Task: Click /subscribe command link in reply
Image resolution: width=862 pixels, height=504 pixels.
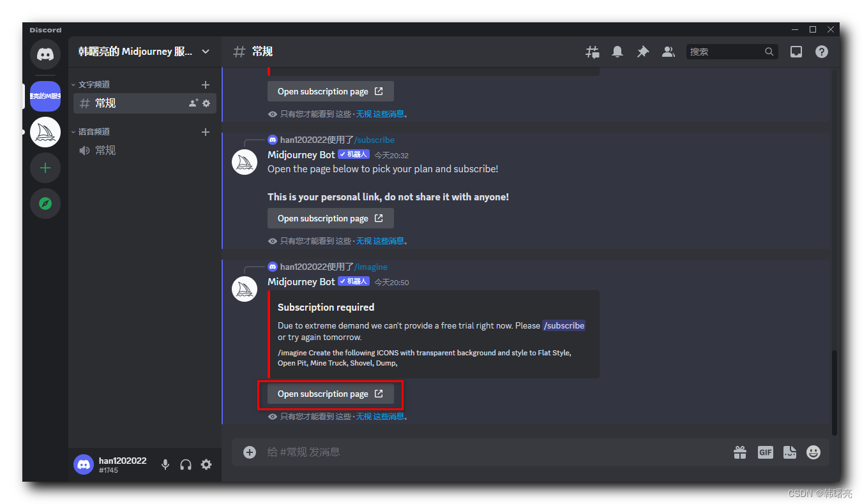Action: 375,140
